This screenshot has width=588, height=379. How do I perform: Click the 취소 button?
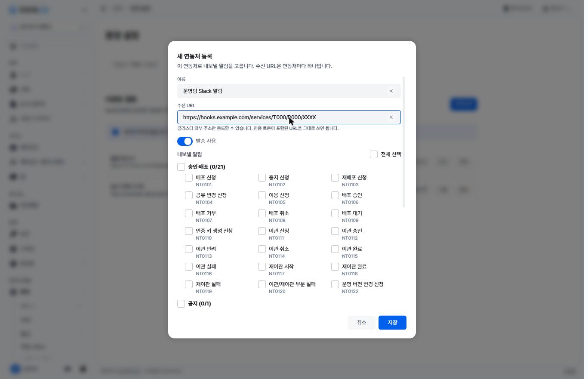point(361,323)
